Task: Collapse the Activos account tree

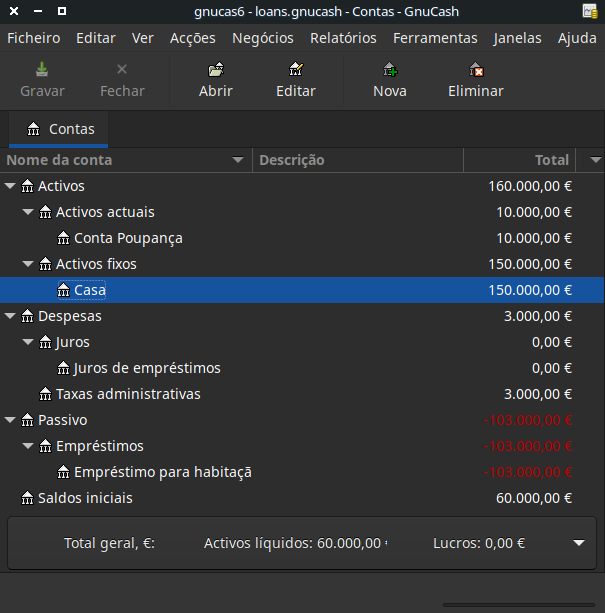Action: [x=10, y=186]
